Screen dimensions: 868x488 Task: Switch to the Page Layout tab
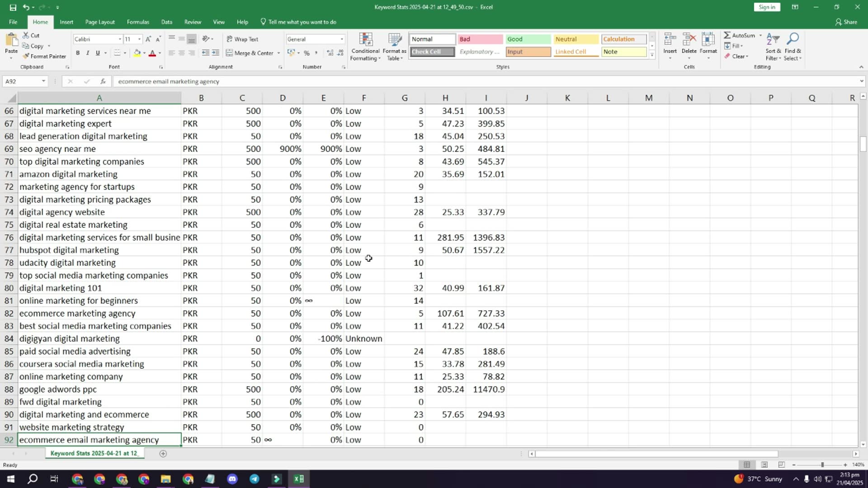pyautogui.click(x=100, y=22)
